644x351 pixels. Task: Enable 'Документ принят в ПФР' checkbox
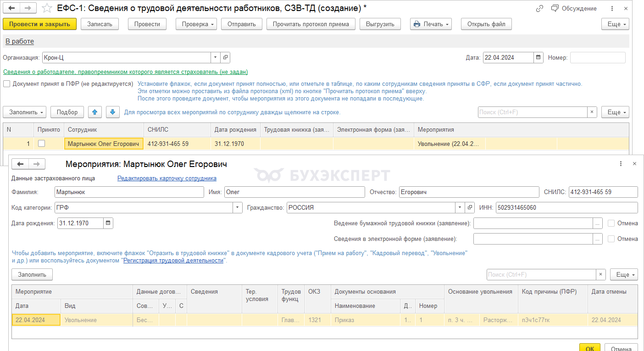[7, 84]
